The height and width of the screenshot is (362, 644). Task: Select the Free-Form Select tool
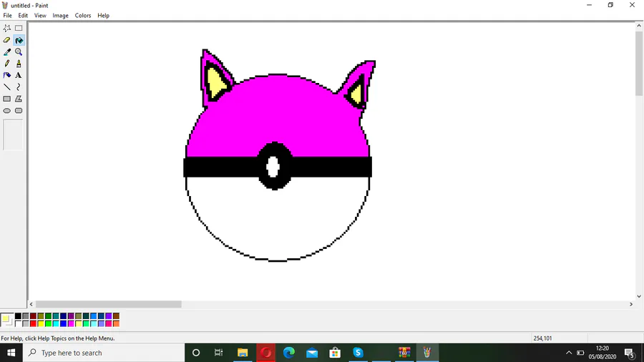click(x=7, y=29)
